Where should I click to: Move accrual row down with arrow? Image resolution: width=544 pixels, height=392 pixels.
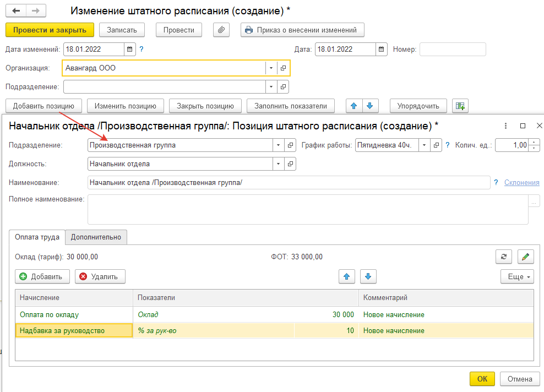(x=368, y=276)
